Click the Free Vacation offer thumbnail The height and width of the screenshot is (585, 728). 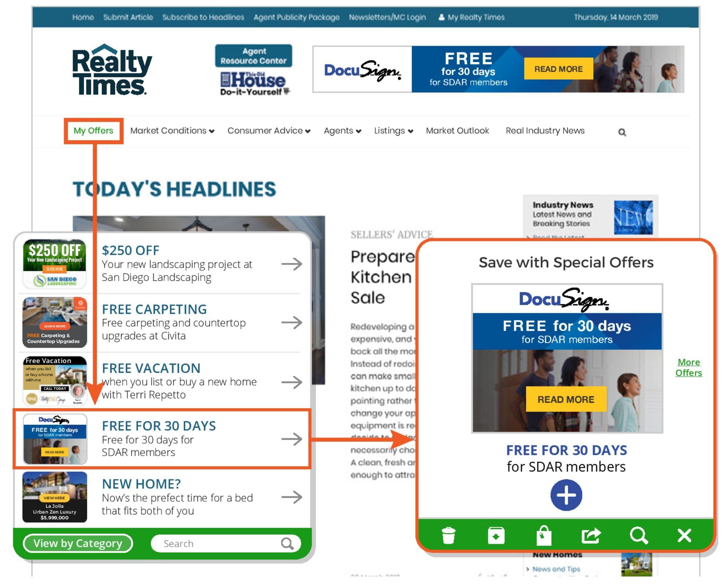pos(54,381)
